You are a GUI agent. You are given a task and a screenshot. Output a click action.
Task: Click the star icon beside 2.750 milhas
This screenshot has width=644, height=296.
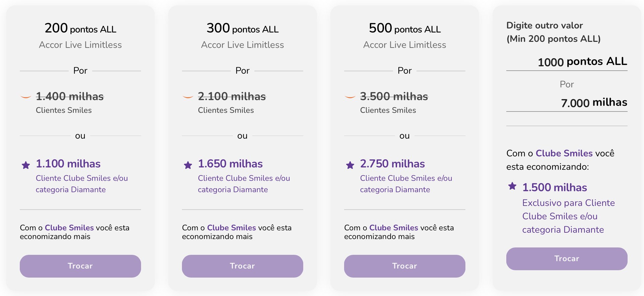[350, 165]
